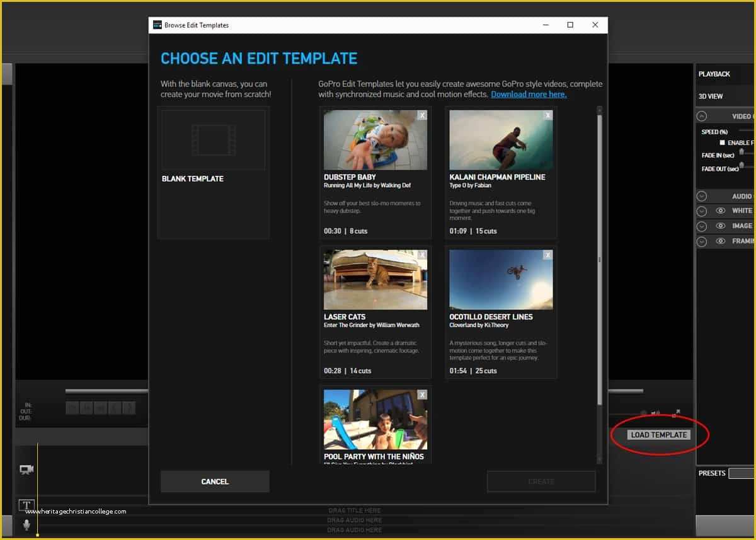Select the Ocotillo Desert Lines thumbnail
The height and width of the screenshot is (540, 756).
501,280
